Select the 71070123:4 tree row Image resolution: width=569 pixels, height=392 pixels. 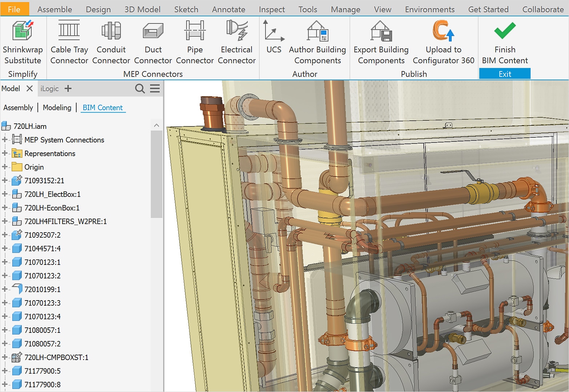pos(43,317)
